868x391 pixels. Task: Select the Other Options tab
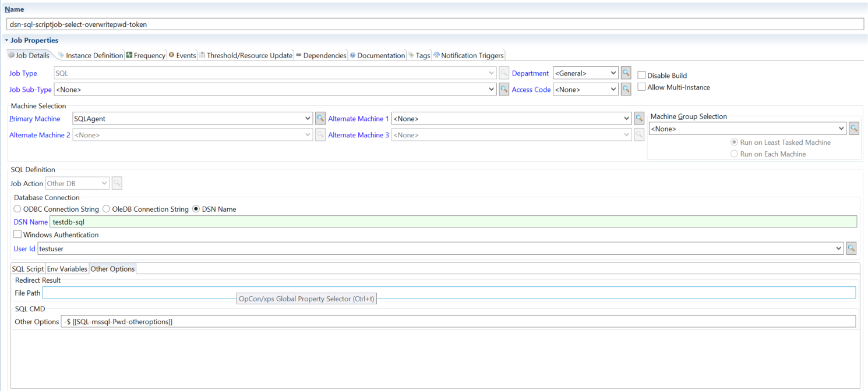coord(112,269)
